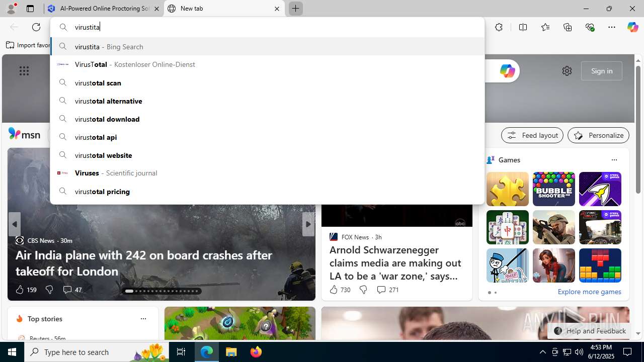This screenshot has height=362, width=644.
Task: Open comments on Schwarzenegger story
Action: point(387,290)
